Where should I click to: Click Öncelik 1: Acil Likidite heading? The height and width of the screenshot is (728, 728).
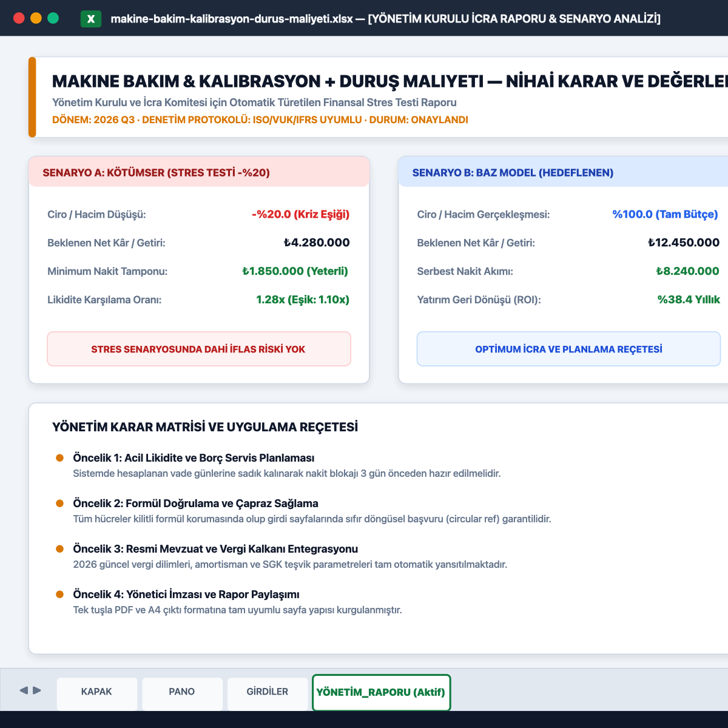[x=194, y=458]
